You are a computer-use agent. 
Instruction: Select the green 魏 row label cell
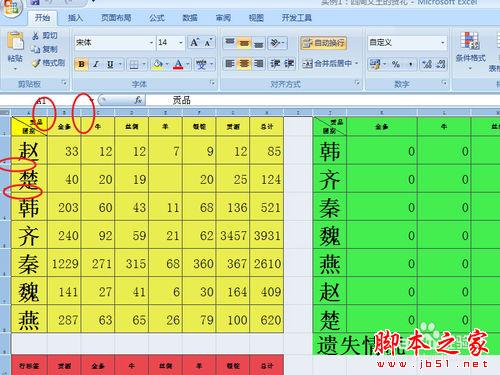click(330, 236)
